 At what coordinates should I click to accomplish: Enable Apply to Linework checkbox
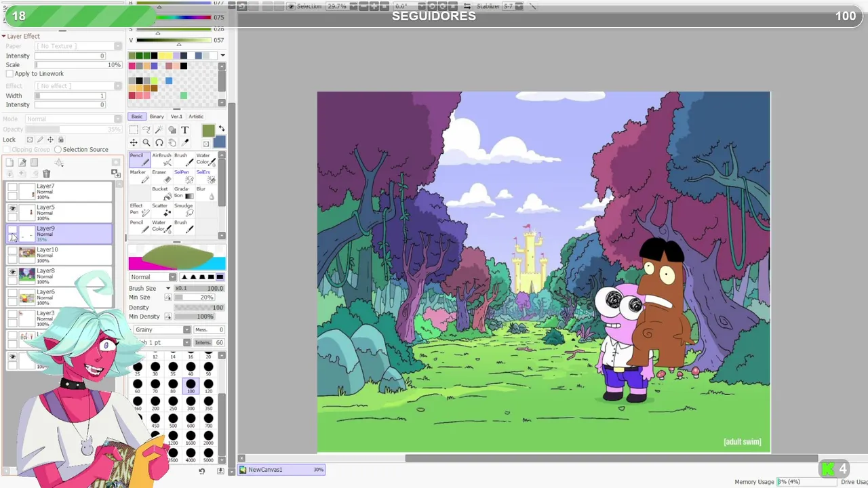9,74
